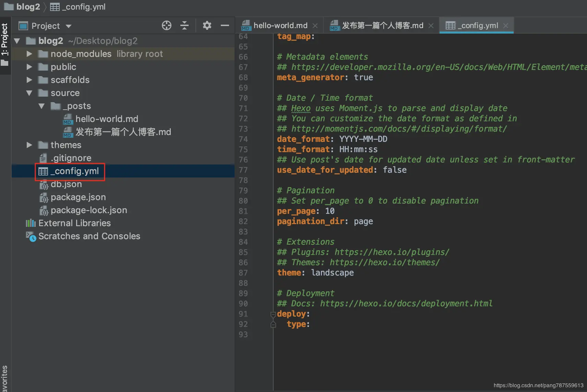Click the hexo.io/themes comment link

(x=385, y=262)
